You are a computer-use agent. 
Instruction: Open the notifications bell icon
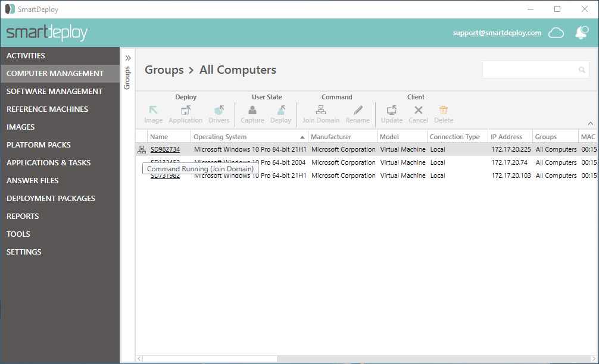pyautogui.click(x=581, y=33)
